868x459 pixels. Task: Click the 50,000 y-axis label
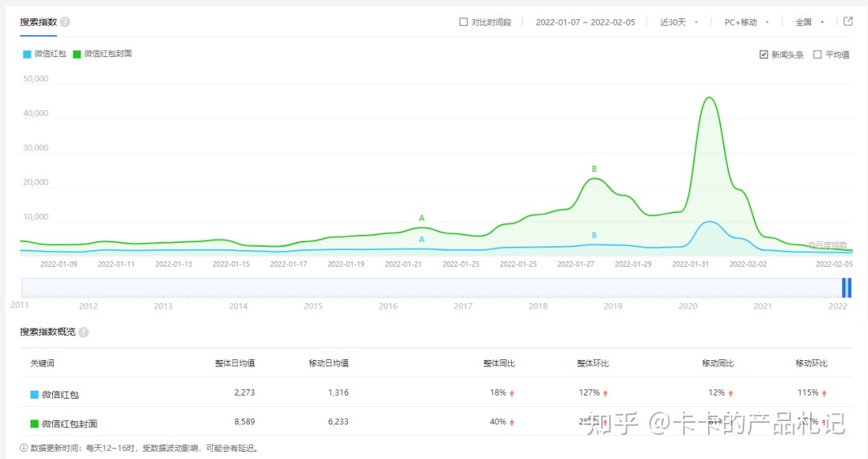[35, 79]
